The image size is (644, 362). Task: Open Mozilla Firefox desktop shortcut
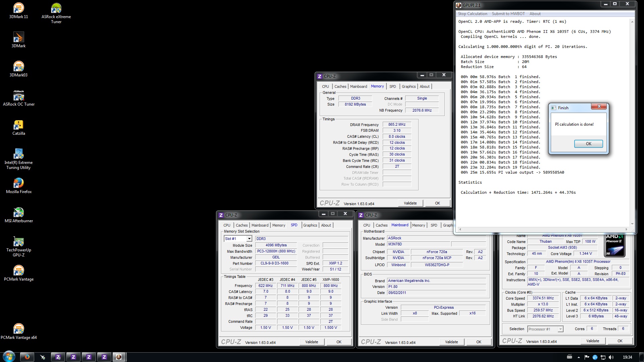tap(18, 185)
